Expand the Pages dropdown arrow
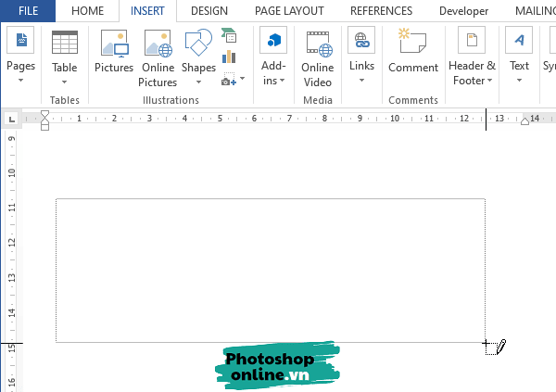 tap(20, 81)
